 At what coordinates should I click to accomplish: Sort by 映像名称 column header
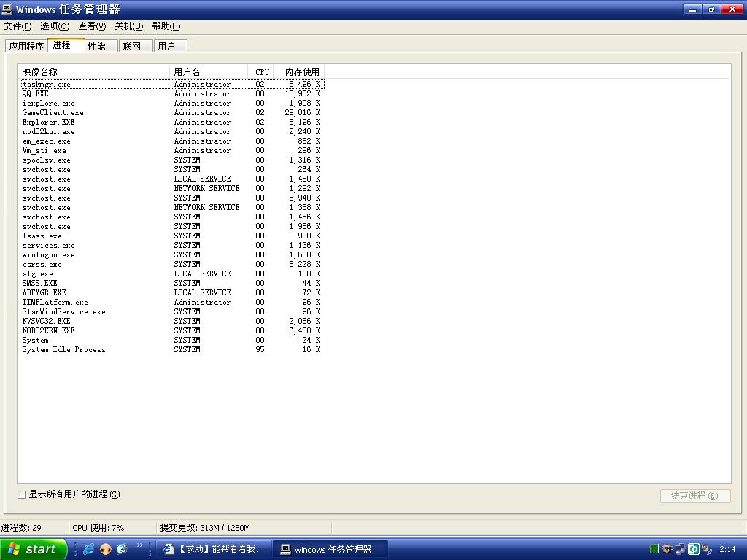click(94, 72)
